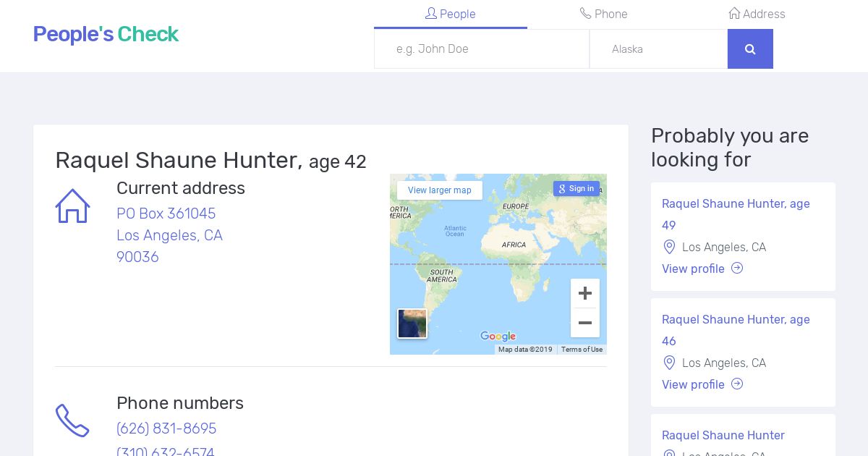Zoom in the map with the plus button
This screenshot has width=868, height=456.
click(x=585, y=293)
